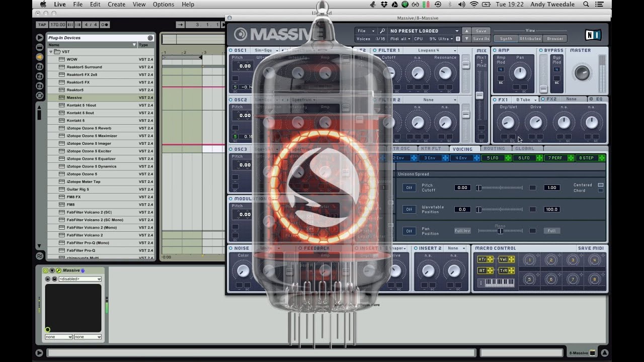
Task: Open the Create menu in menu bar
Action: point(116,4)
